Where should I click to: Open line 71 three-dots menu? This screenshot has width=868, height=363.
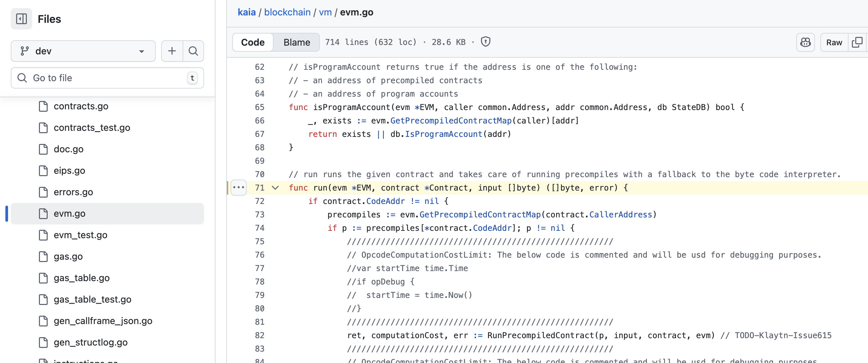tap(239, 188)
